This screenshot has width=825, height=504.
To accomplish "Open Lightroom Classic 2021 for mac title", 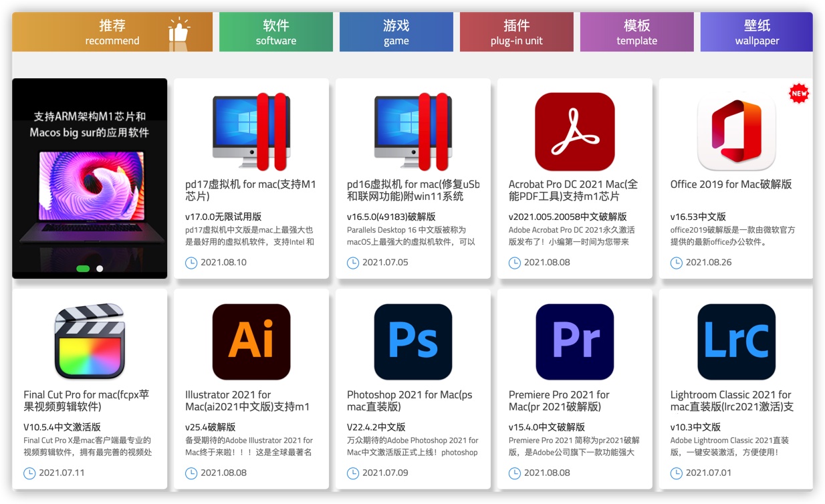I will click(x=732, y=401).
